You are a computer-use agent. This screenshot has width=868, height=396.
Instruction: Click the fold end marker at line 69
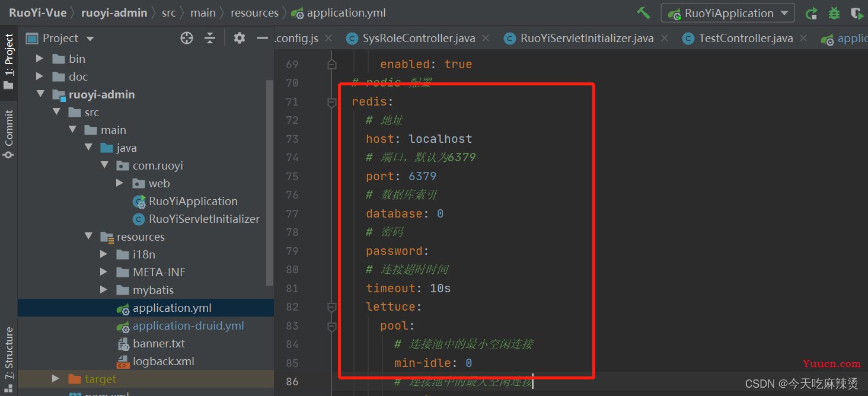tap(331, 64)
